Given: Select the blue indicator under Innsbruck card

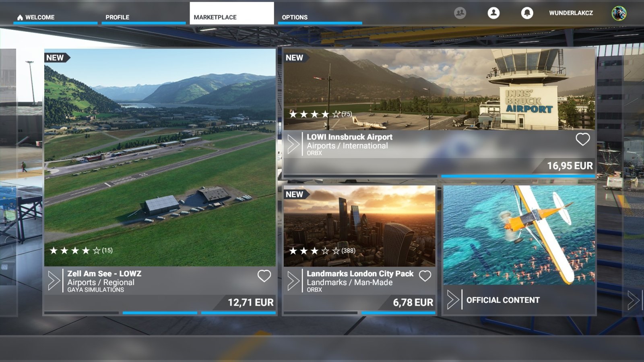Looking at the screenshot, I should coord(518,176).
